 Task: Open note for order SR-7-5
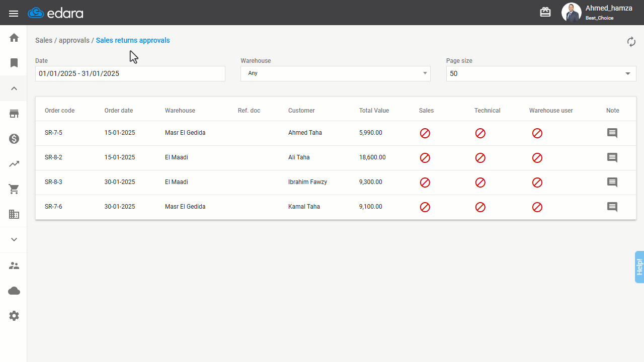612,133
